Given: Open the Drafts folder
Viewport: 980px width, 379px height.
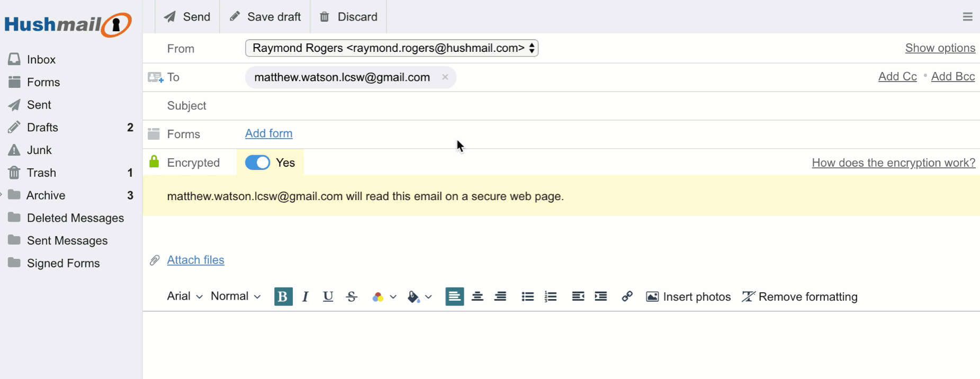Looking at the screenshot, I should [42, 128].
